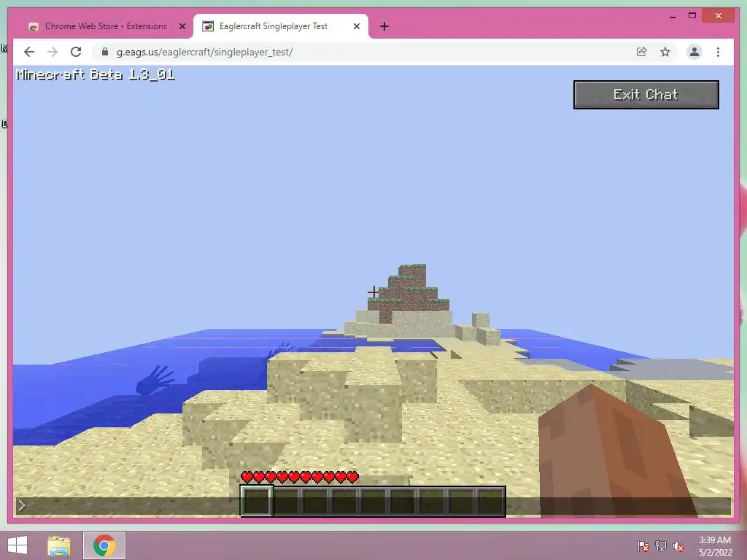Click the Minecraft Beta 1.3_01 version text

pos(96,75)
